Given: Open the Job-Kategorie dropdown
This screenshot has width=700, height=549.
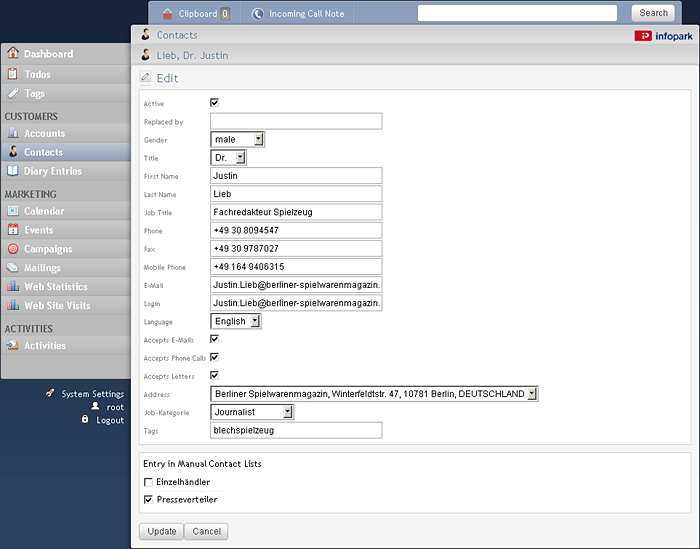Looking at the screenshot, I should coord(252,412).
